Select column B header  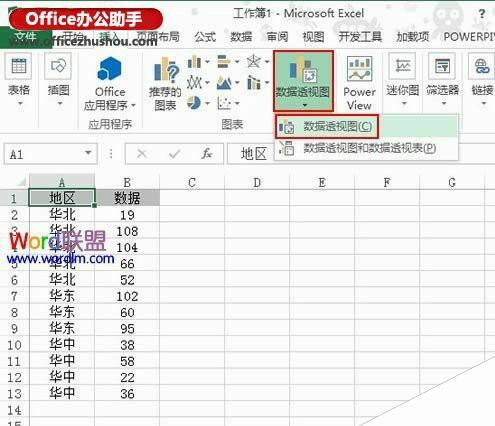pos(127,182)
